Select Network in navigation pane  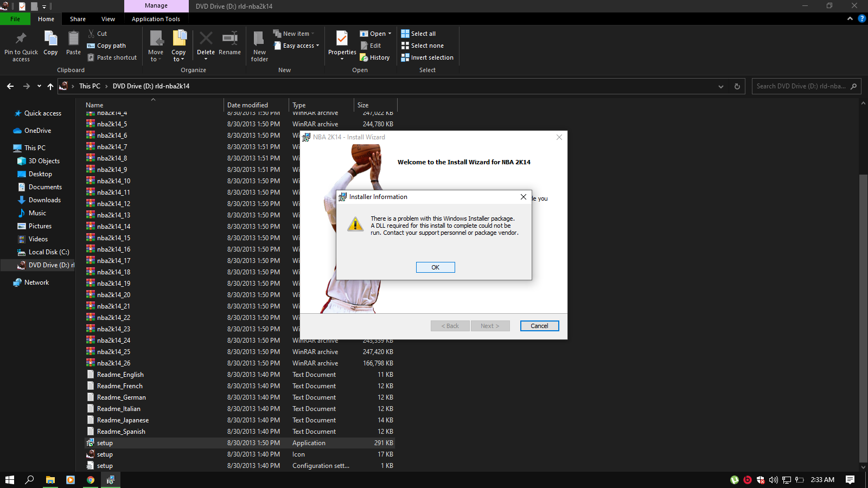(36, 282)
